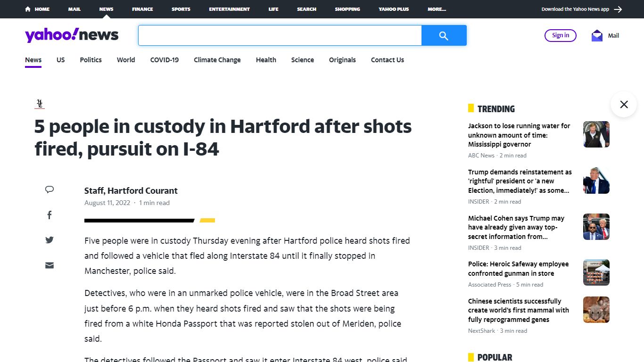Open Michael Cohen trending story
Viewport: 644px width, 362px height.
pyautogui.click(x=516, y=227)
